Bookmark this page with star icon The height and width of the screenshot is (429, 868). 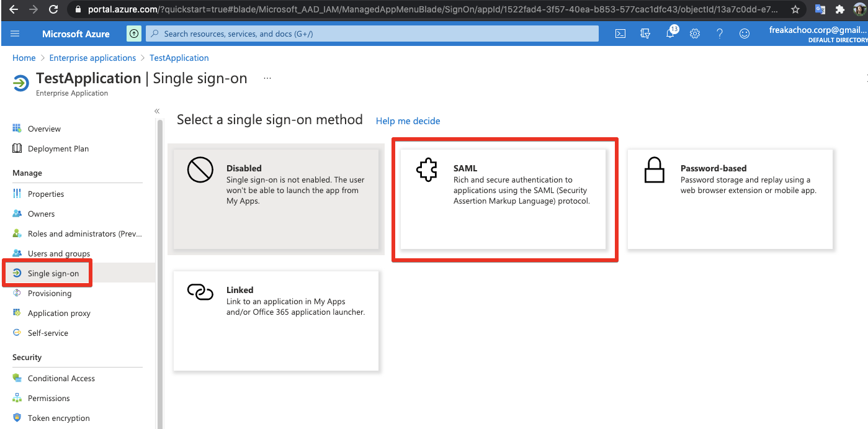coord(795,9)
